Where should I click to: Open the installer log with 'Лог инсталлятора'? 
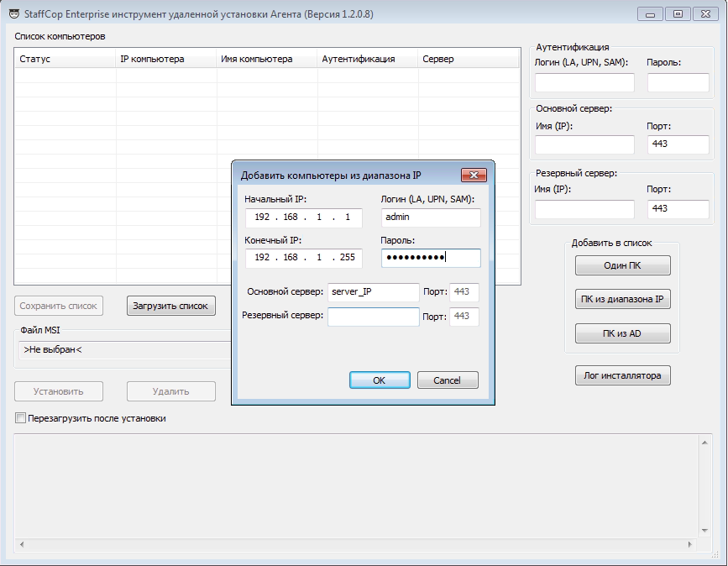click(x=622, y=375)
